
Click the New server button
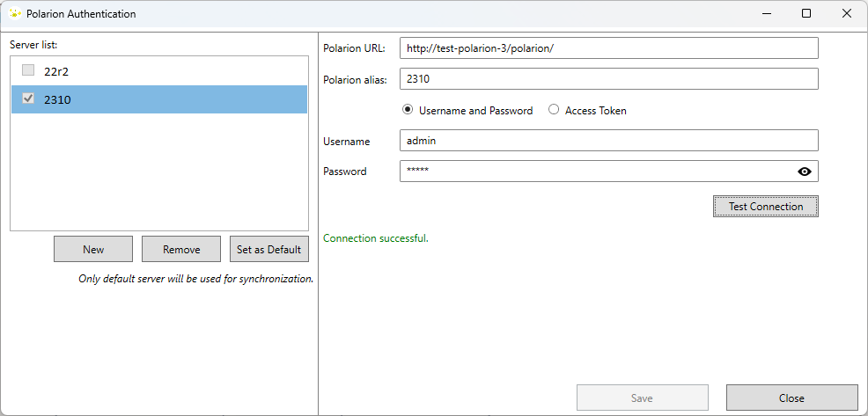pos(93,249)
